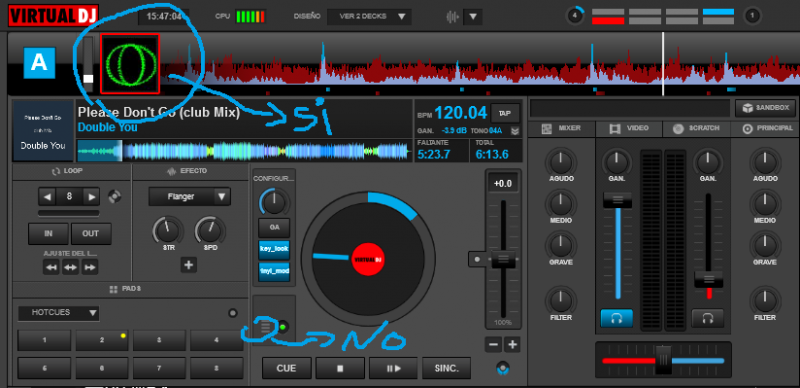Click the play/pause button
This screenshot has width=800, height=388.
(393, 368)
